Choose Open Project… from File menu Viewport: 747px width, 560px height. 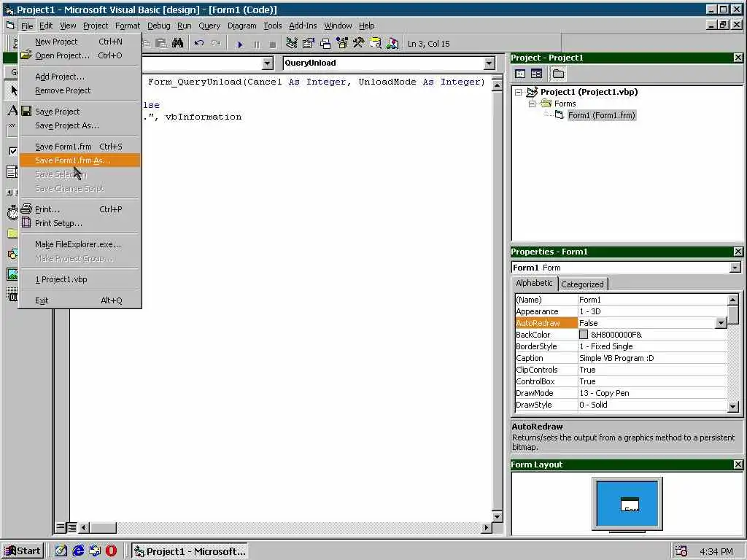click(80, 55)
